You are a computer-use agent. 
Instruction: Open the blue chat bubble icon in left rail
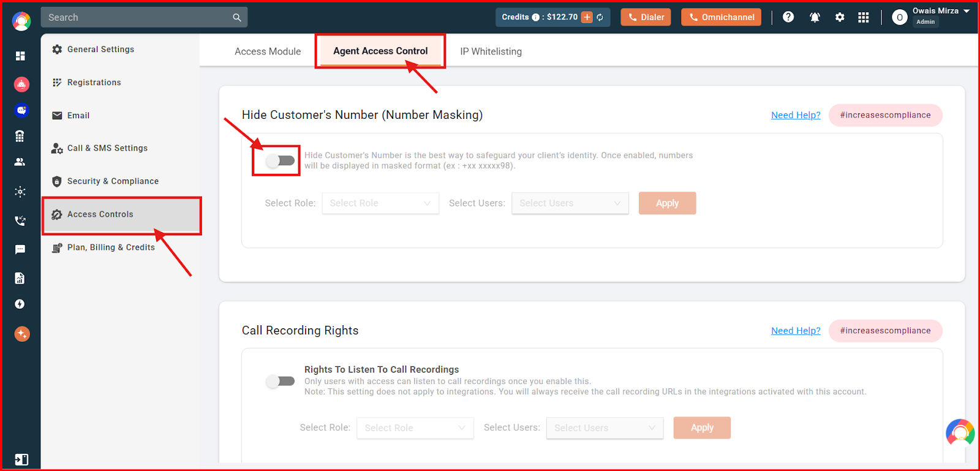pos(21,110)
